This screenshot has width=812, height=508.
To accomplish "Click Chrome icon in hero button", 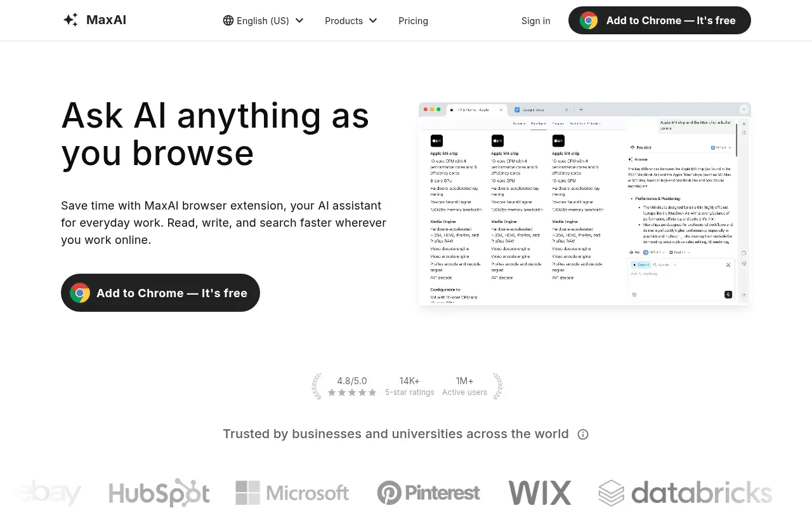I will pyautogui.click(x=80, y=293).
